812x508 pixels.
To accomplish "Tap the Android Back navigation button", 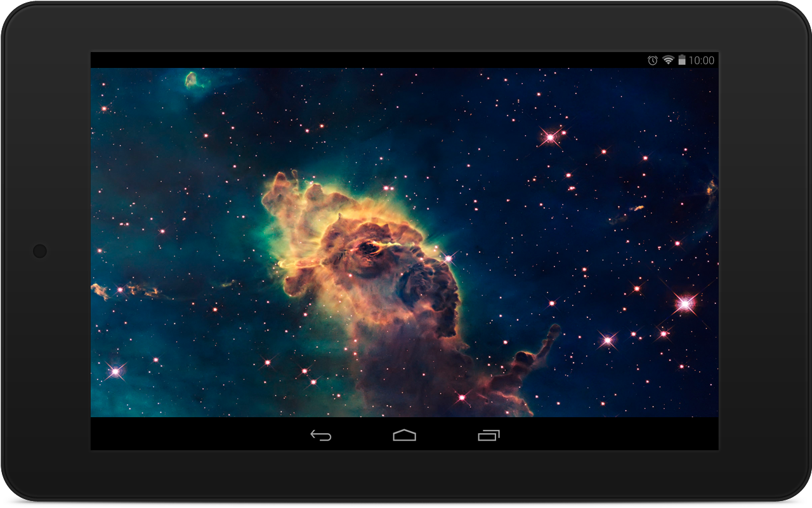I will click(321, 435).
